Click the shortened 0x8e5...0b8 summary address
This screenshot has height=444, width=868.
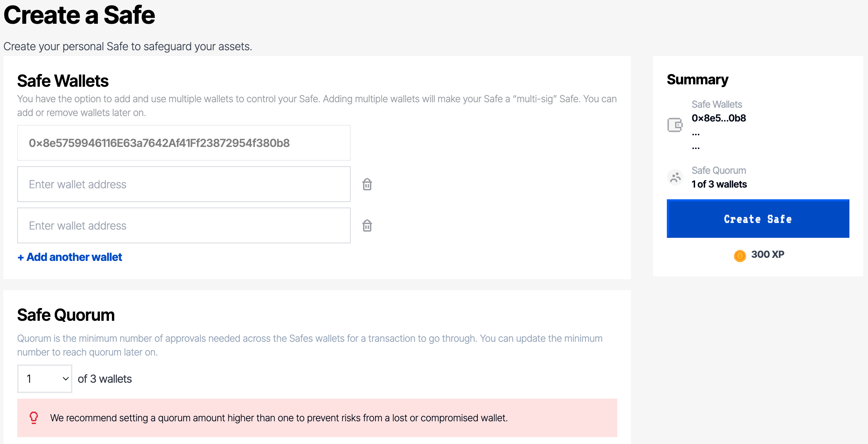point(719,118)
